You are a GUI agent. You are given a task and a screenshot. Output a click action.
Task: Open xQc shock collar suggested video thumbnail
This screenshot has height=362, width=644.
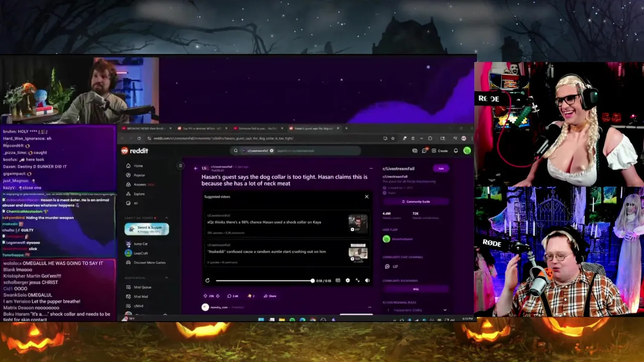point(358,223)
